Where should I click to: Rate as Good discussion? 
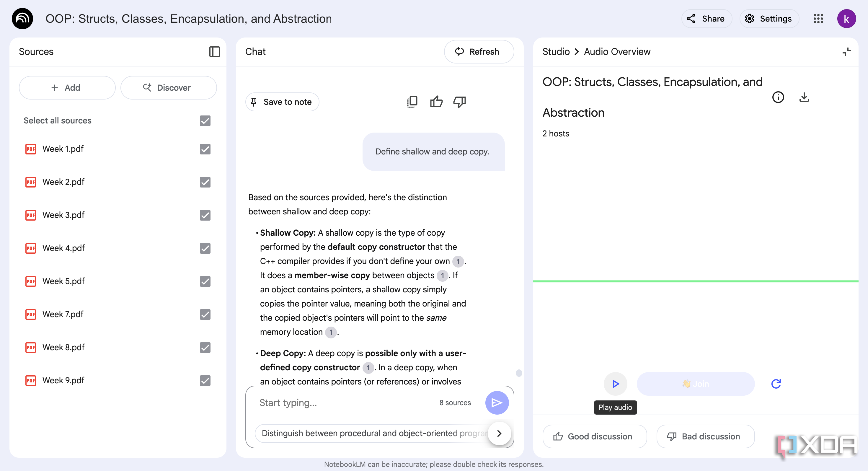click(x=594, y=436)
